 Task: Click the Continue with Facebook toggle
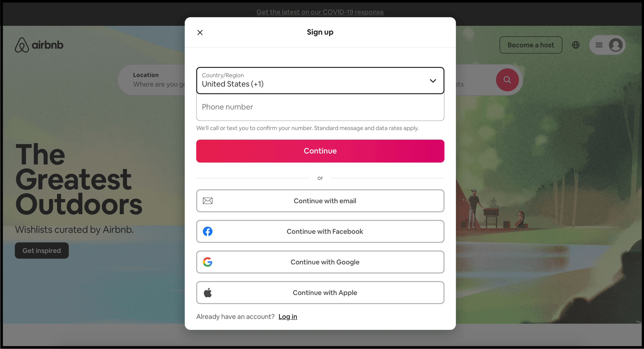[320, 231]
